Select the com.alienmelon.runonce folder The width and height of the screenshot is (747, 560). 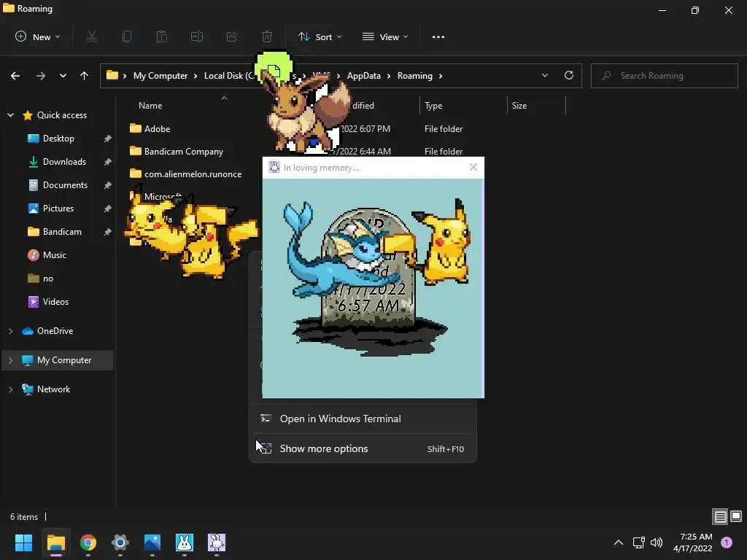pyautogui.click(x=186, y=174)
